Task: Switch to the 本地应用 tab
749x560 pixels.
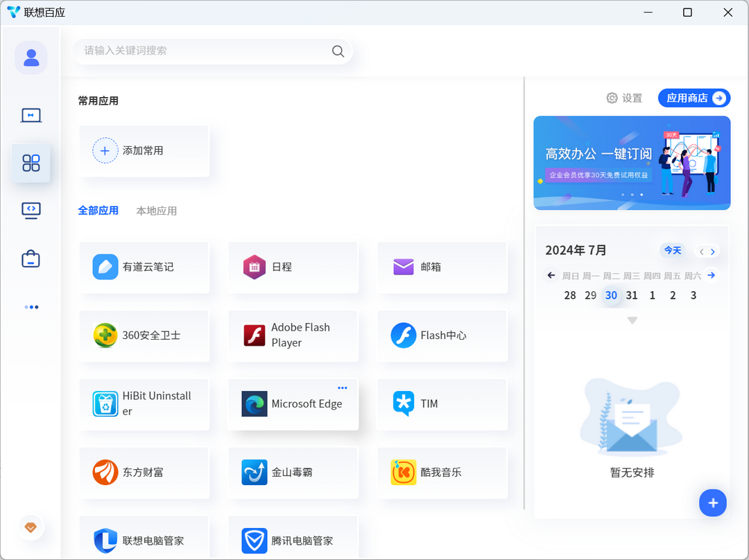Action: pyautogui.click(x=157, y=211)
